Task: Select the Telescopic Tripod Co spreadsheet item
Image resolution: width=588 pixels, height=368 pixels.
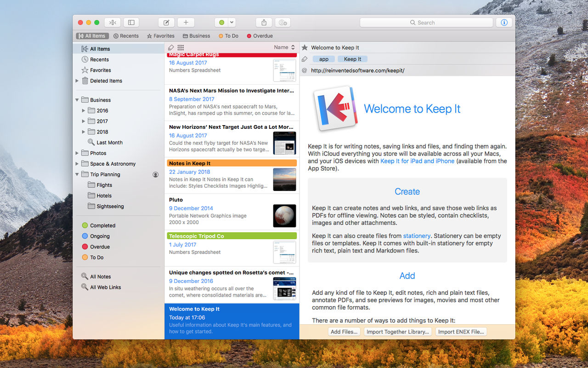Action: pyautogui.click(x=232, y=248)
